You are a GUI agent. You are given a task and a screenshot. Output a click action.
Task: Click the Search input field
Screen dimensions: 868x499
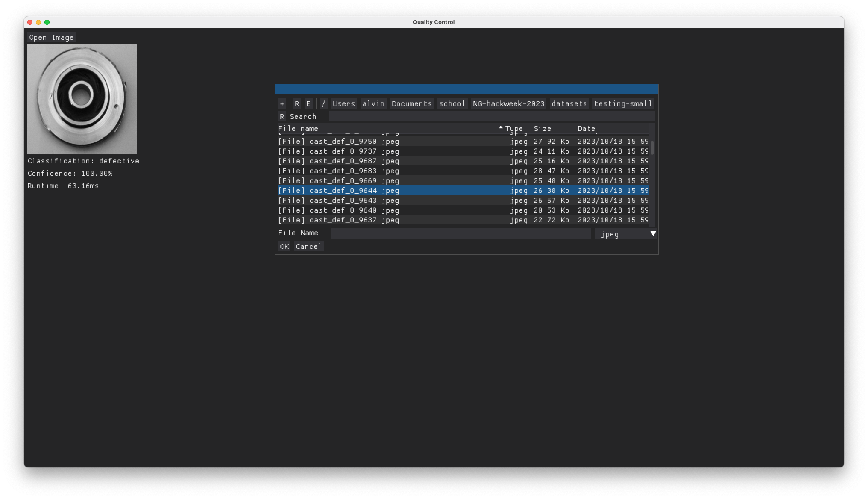point(491,116)
